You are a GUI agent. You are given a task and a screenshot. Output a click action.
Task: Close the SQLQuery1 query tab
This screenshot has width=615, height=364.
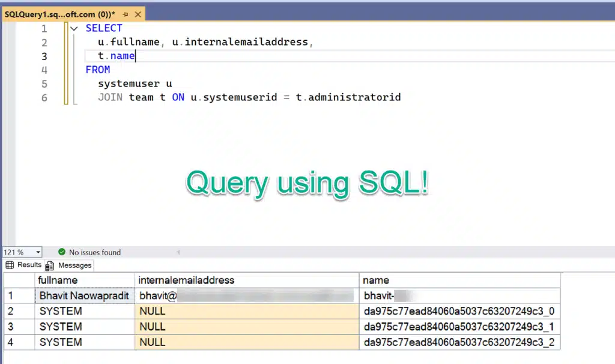[x=137, y=13]
